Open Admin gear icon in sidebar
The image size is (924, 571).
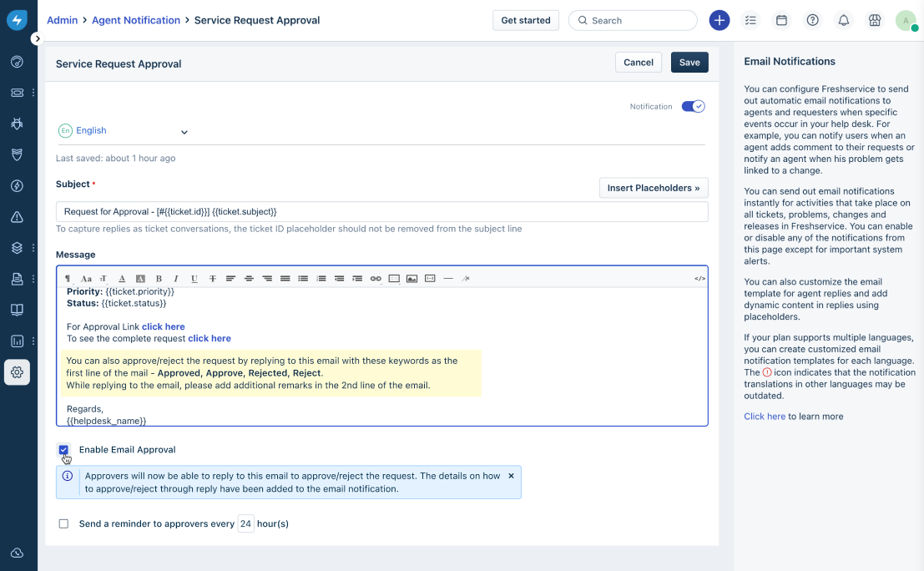tap(17, 372)
